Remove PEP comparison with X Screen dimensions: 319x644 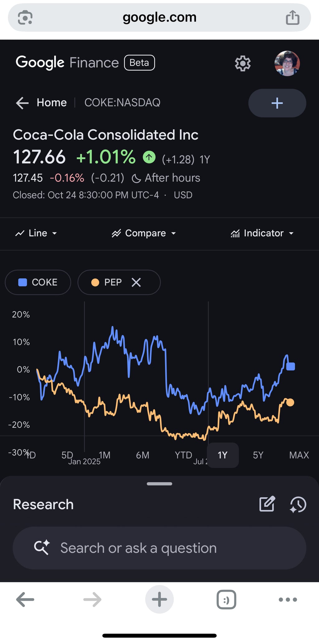click(x=136, y=282)
